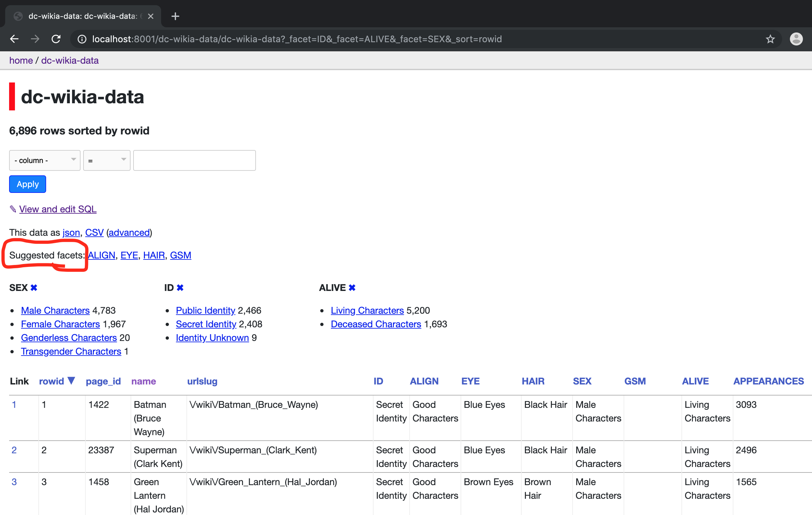This screenshot has width=812, height=515.
Task: Sort by the ALIVE column header
Action: pos(695,381)
